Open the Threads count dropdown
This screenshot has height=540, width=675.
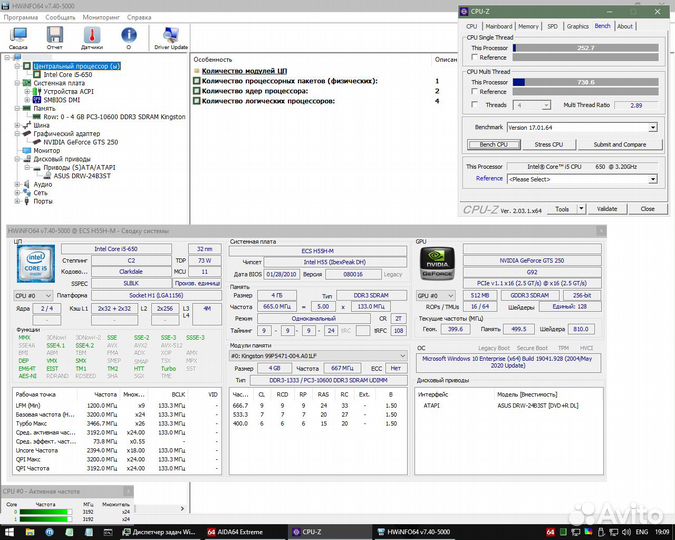tap(546, 105)
